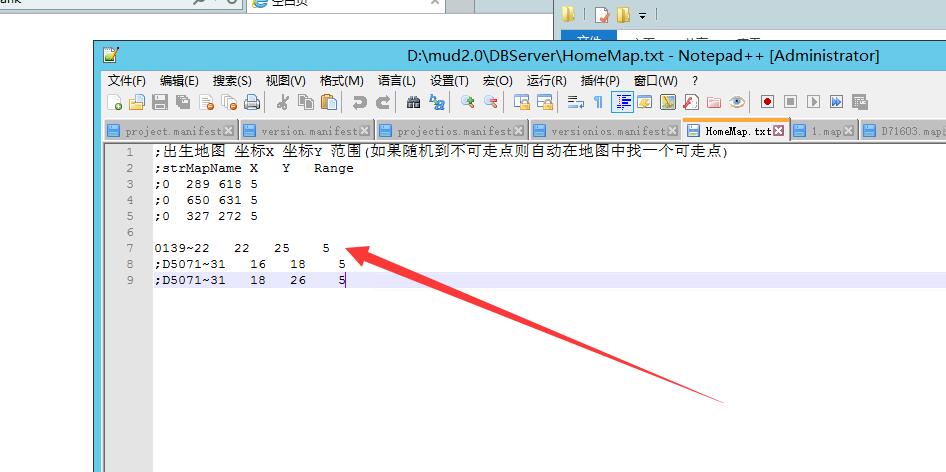Open the 文件(F) menu
Screen dimensions: 946x472
[126, 80]
